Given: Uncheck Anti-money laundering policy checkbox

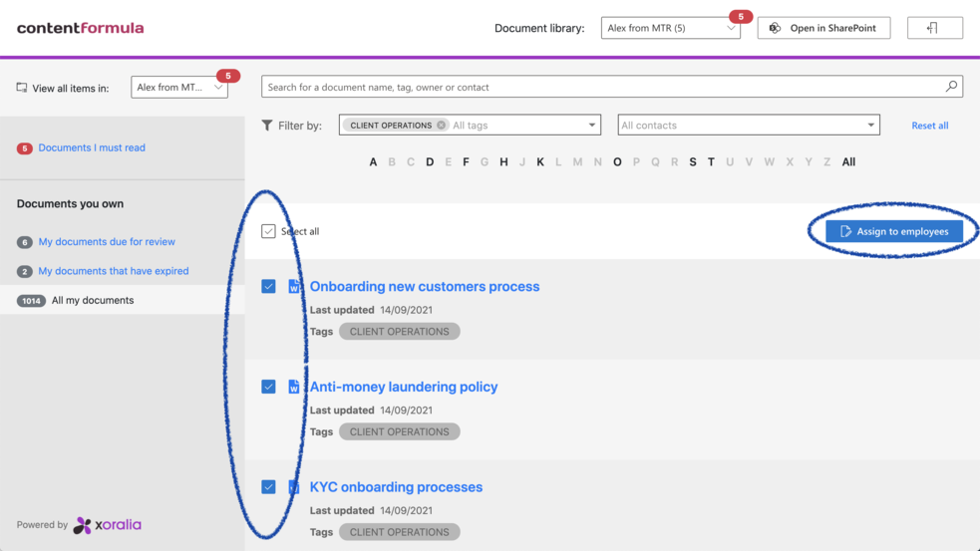Looking at the screenshot, I should tap(268, 387).
